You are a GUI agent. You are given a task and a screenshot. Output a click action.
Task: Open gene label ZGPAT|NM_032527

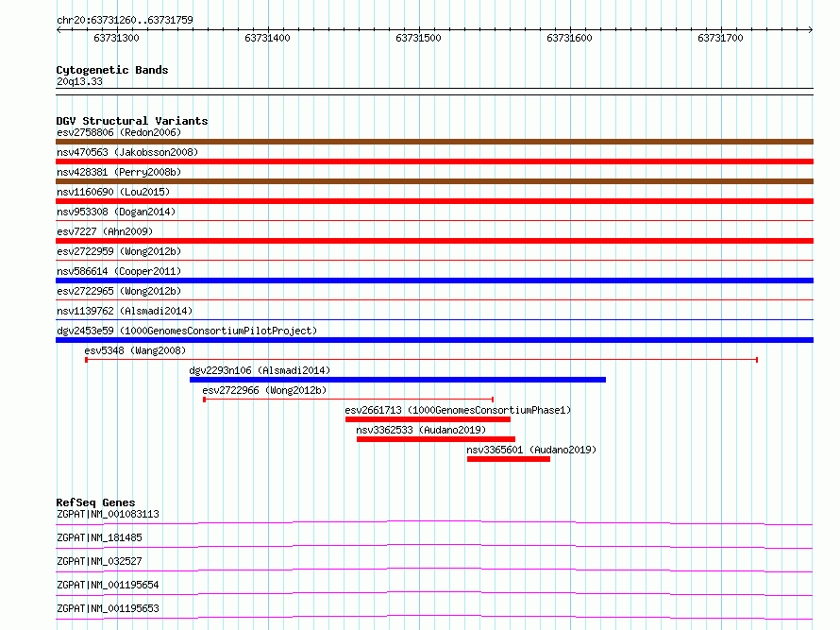pyautogui.click(x=99, y=561)
